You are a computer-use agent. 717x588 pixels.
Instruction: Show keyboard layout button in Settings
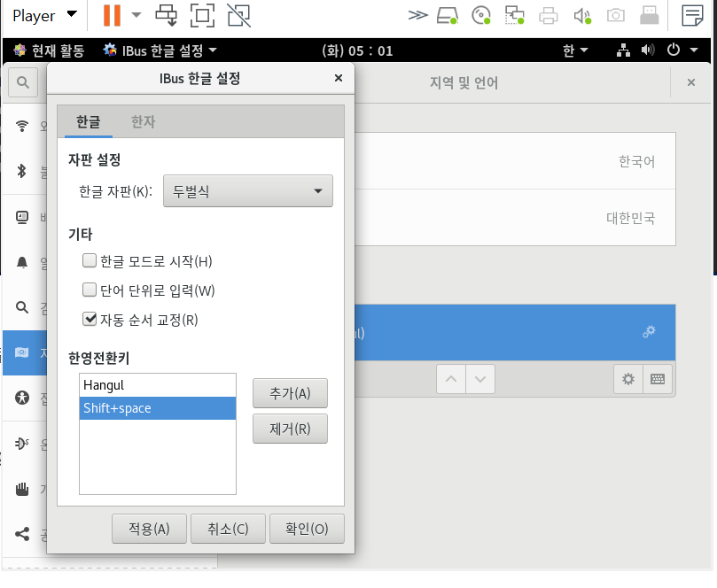tap(658, 379)
